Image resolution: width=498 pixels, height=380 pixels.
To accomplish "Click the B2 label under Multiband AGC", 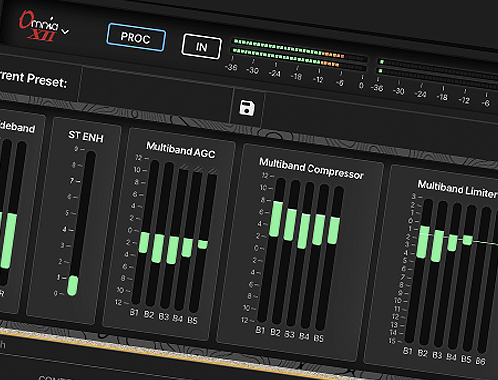I will pos(149,315).
